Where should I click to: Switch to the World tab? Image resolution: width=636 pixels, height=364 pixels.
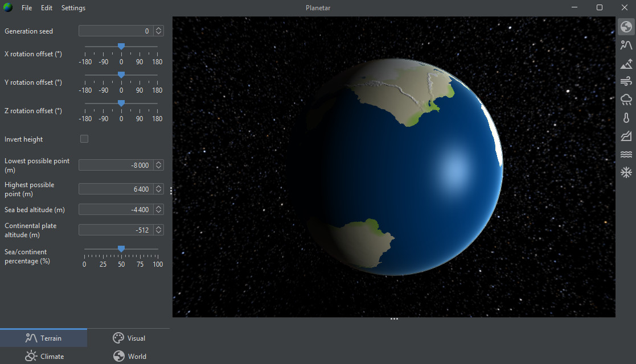(129, 355)
